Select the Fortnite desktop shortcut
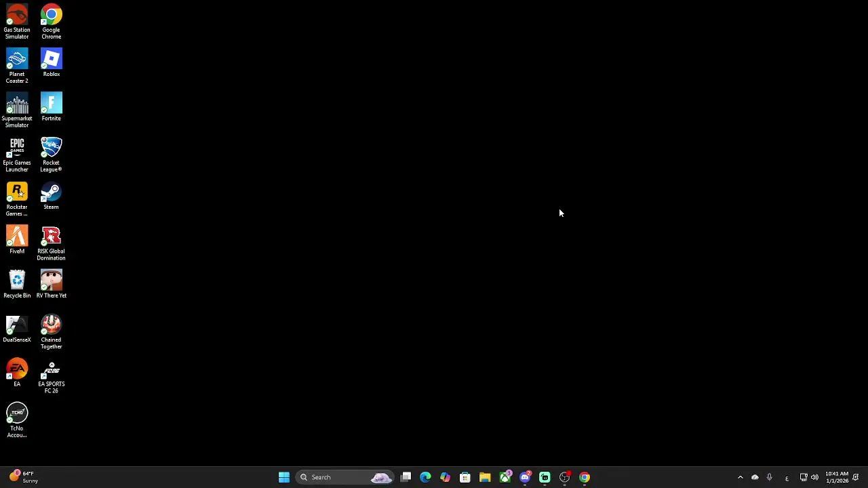Image resolution: width=868 pixels, height=488 pixels. tap(51, 107)
